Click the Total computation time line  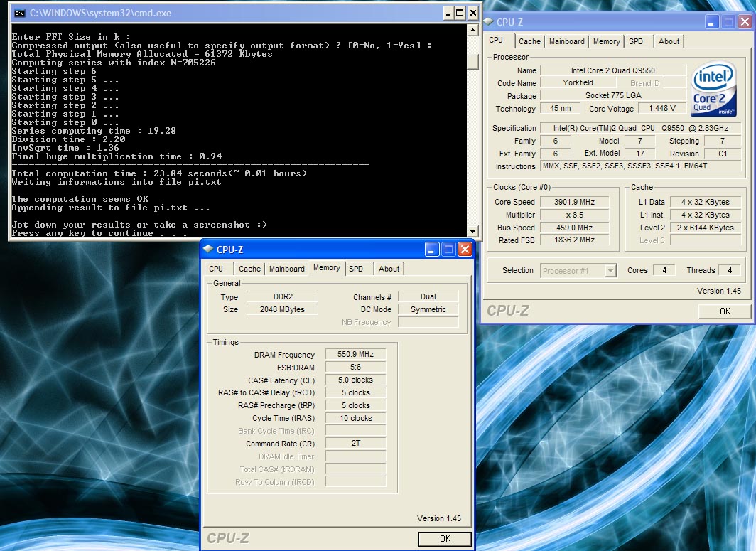[159, 173]
